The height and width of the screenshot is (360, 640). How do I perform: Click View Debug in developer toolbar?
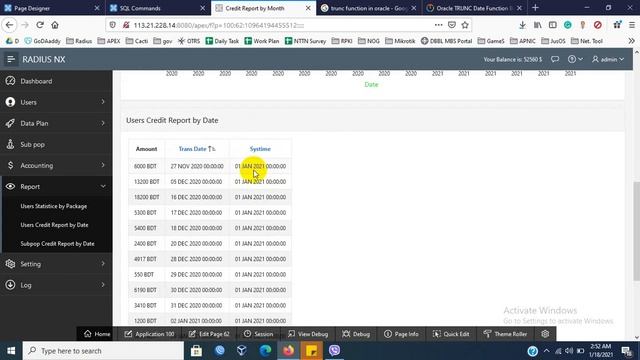pos(308,334)
